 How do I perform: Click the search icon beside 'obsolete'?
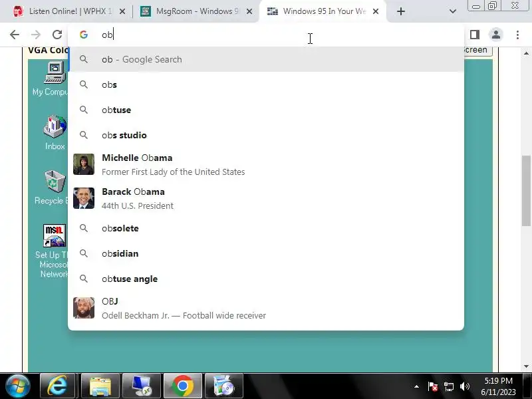[x=84, y=228]
